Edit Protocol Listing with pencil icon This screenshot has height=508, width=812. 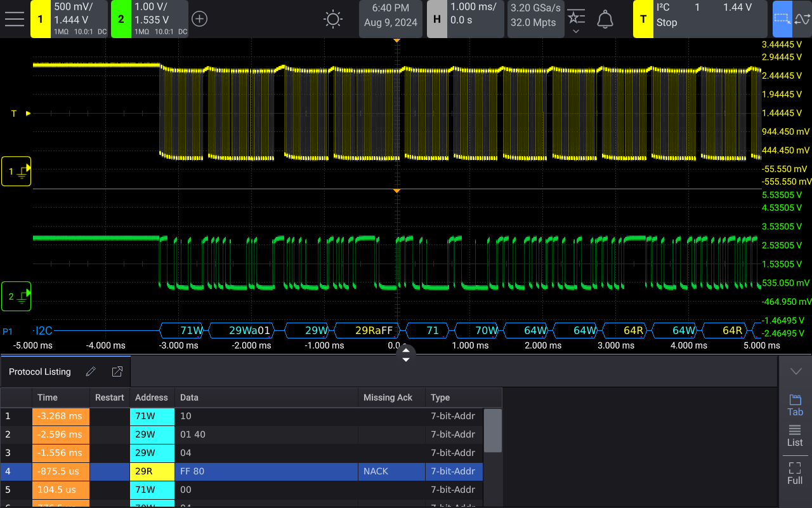point(91,371)
